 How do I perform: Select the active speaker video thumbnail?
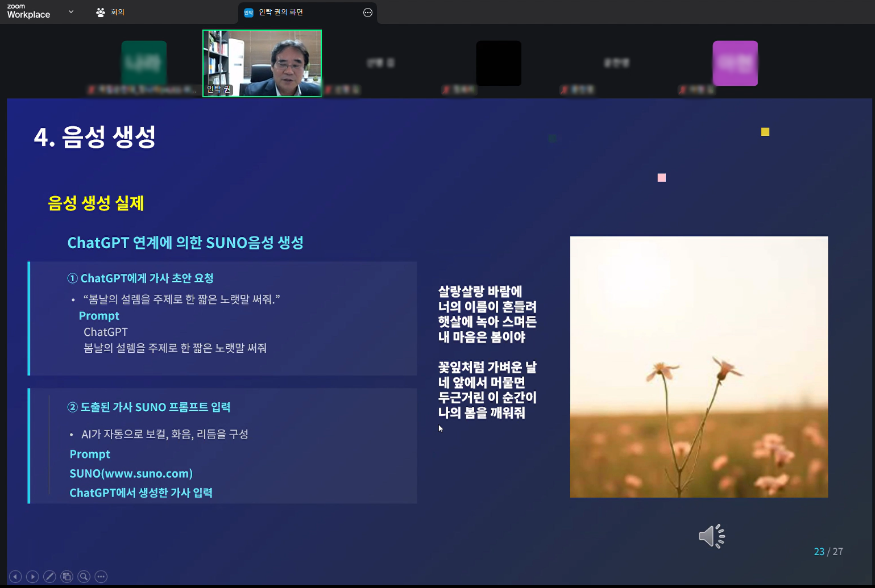tap(262, 63)
